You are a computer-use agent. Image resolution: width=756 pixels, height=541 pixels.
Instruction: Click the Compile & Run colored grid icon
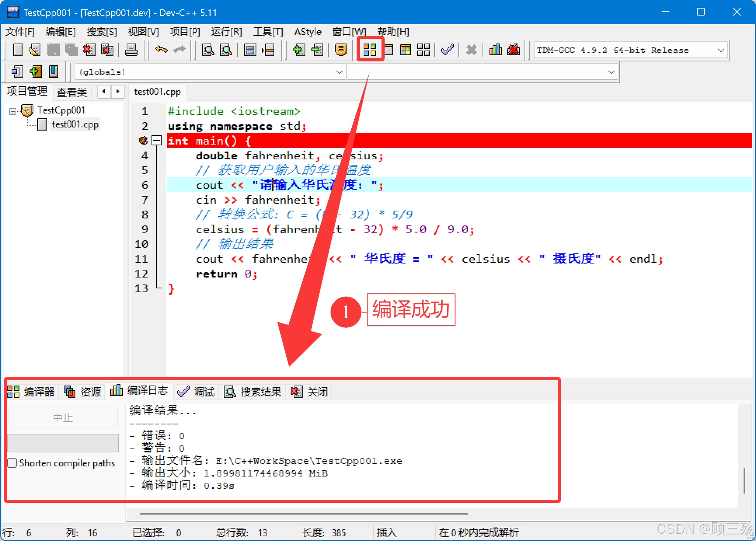click(405, 50)
